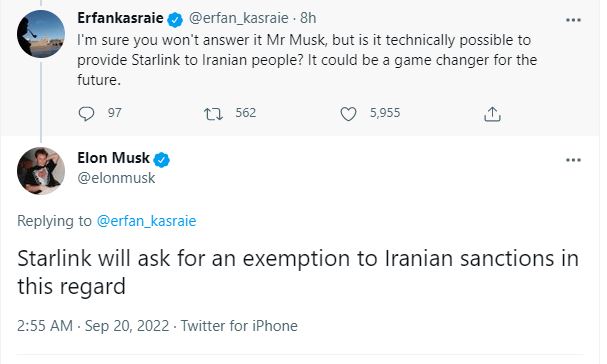Open Erfankasraie's profile picture
Viewport: 607px width, 364px height.
click(x=41, y=34)
